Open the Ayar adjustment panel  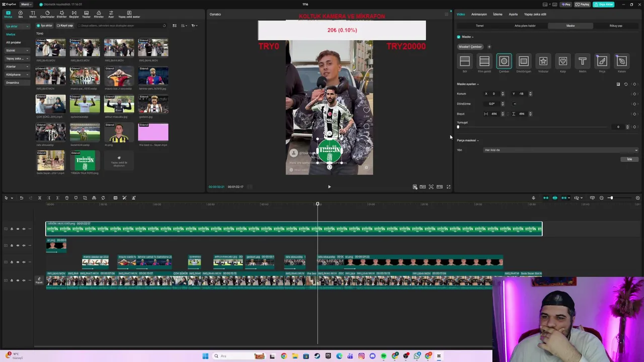(x=111, y=14)
